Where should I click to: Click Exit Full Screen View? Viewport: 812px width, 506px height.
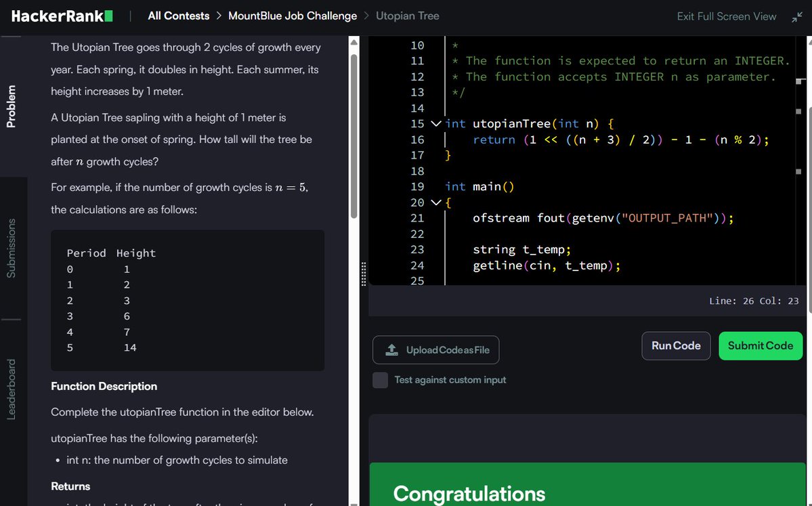[727, 16]
